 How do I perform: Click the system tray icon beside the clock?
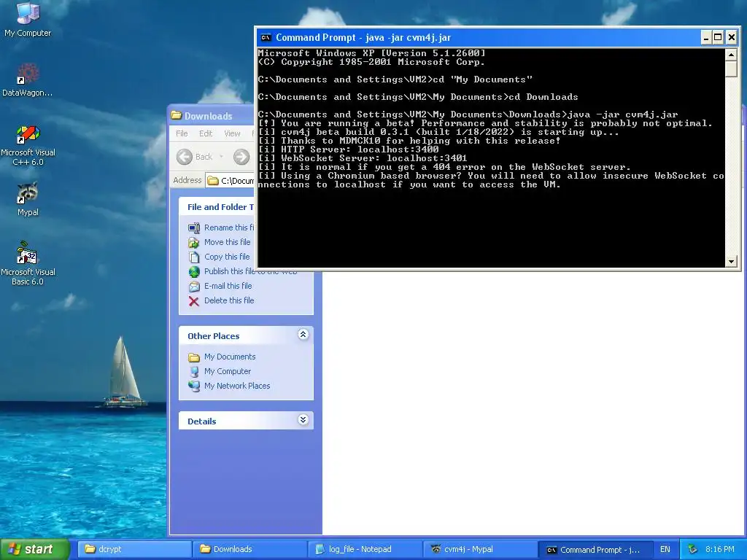point(693,550)
